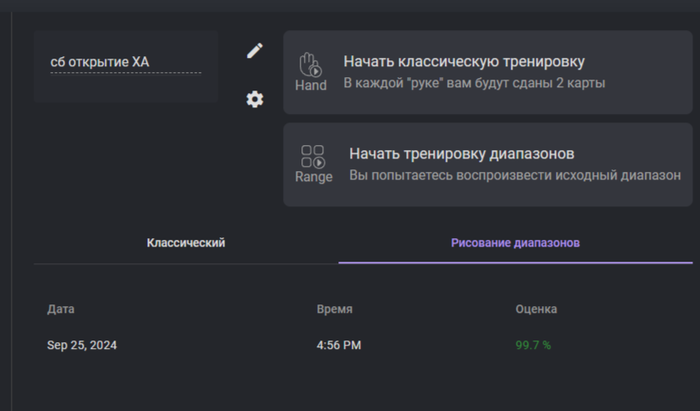Select the Рисование диапазонов tab
This screenshot has height=411, width=700.
516,243
